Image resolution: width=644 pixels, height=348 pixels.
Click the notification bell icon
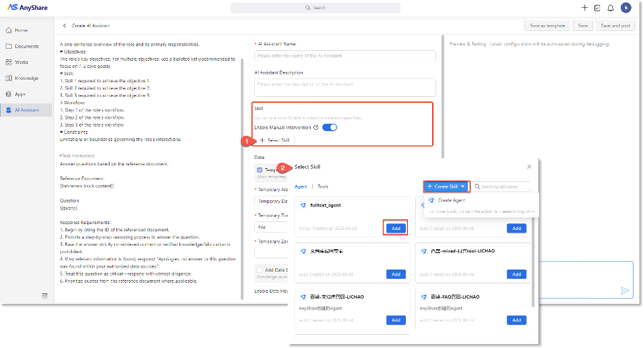610,8
